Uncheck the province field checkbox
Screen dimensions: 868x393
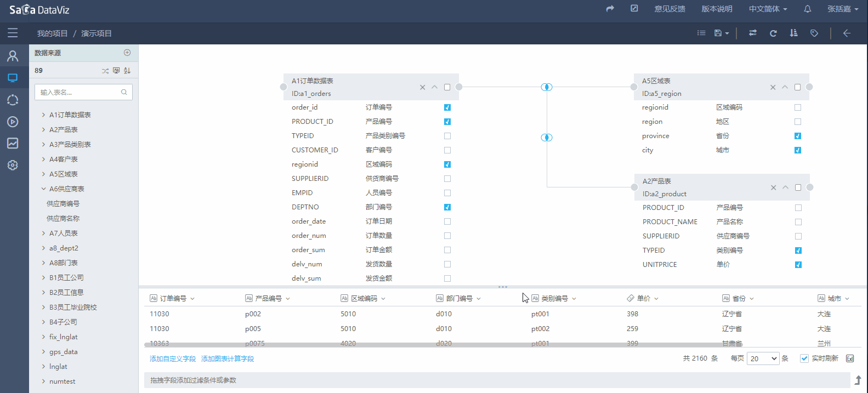(798, 136)
